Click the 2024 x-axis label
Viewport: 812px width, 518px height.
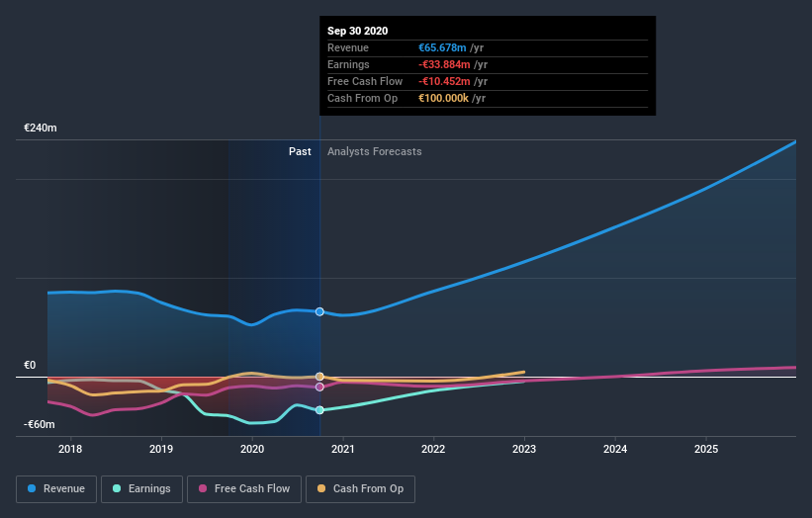(x=615, y=449)
